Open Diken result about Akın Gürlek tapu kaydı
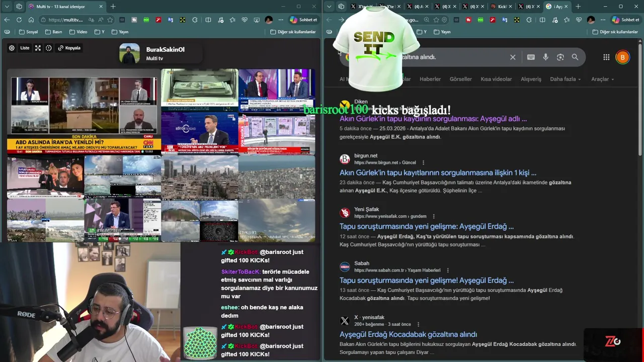This screenshot has width=644, height=362. [433, 119]
